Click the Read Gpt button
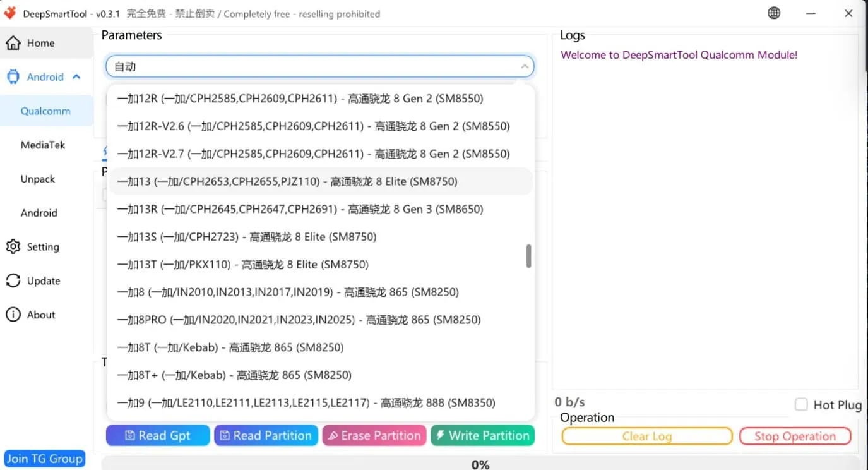This screenshot has width=868, height=470. [158, 435]
